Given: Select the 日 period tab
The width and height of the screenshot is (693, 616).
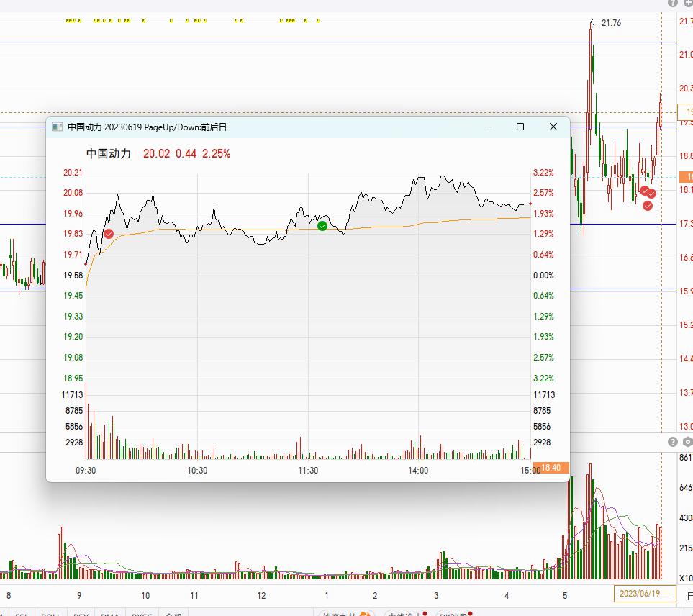Looking at the screenshot, I should coord(689,595).
